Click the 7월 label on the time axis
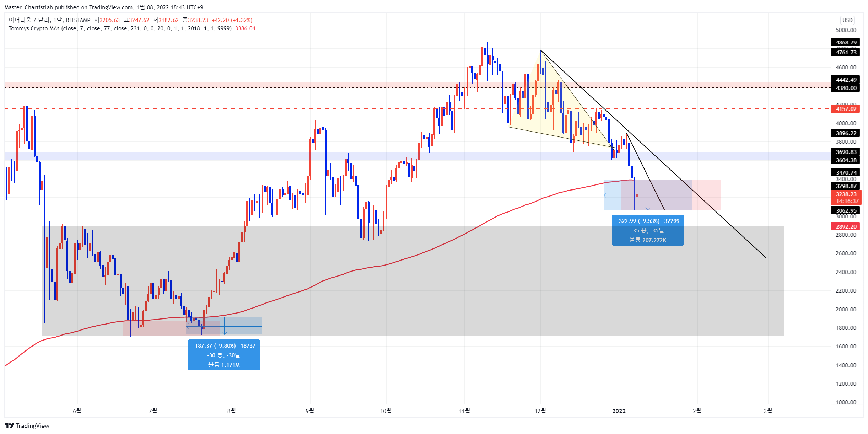 click(153, 411)
